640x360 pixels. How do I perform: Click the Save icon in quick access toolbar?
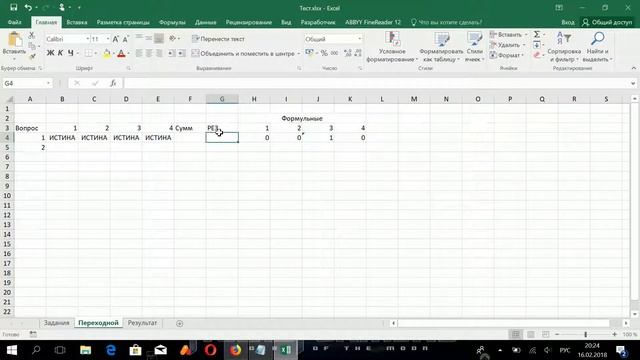click(x=13, y=8)
